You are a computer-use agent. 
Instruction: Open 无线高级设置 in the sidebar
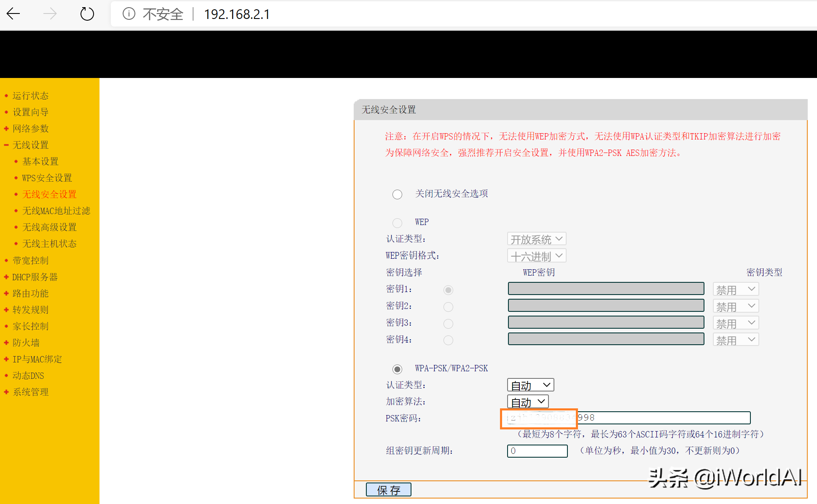tap(49, 227)
